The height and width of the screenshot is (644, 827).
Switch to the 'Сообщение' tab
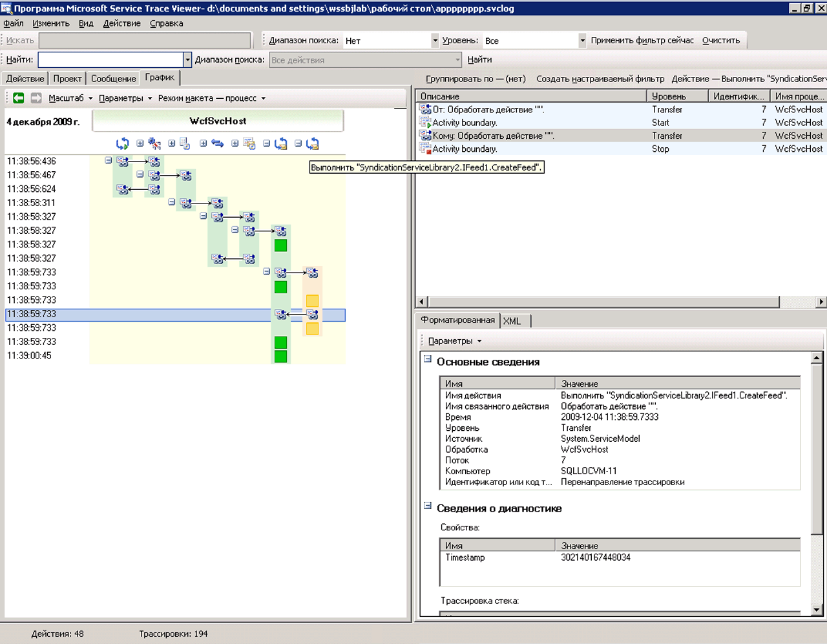[113, 78]
